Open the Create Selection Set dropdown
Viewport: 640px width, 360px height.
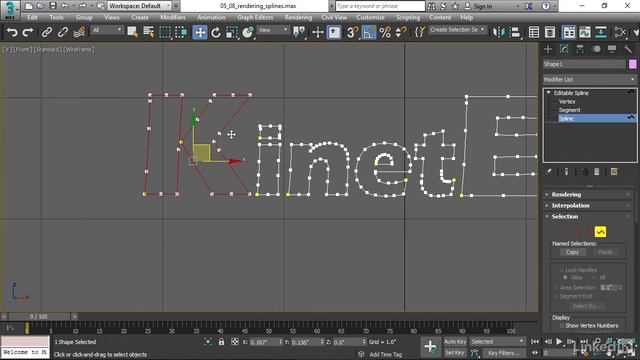[458, 30]
